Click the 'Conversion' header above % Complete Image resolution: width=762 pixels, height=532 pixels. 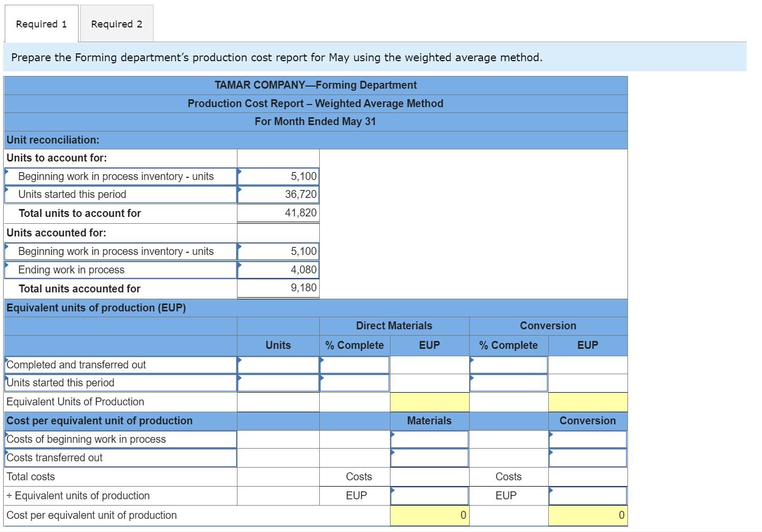pos(548,326)
